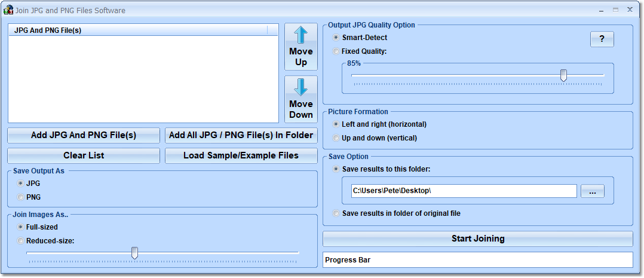The image size is (644, 278).
Task: Load Sample/Example Files
Action: [241, 155]
